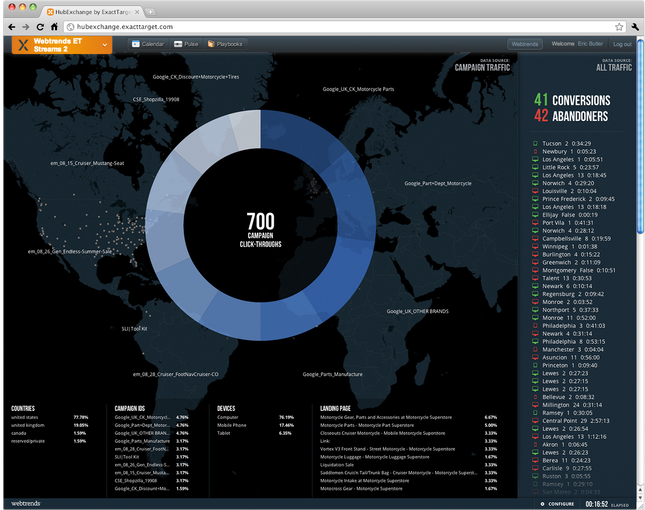Click the Log out button
The image size is (645, 510).
click(x=622, y=44)
